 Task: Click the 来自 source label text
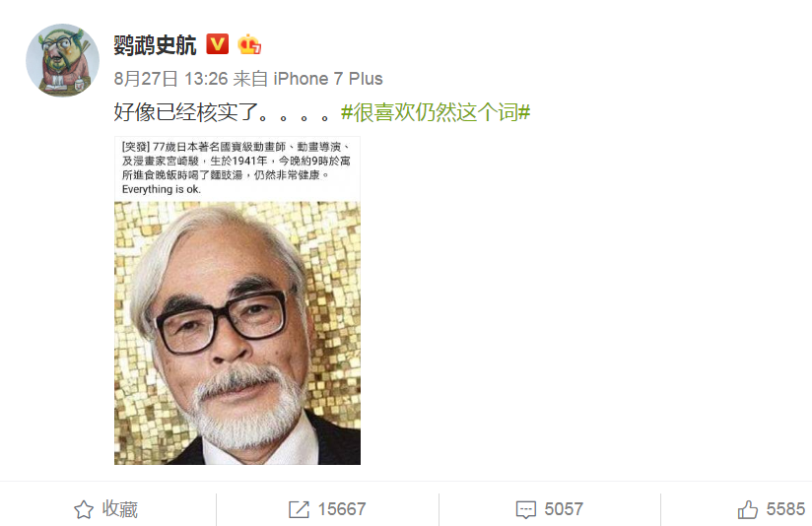pos(250,79)
